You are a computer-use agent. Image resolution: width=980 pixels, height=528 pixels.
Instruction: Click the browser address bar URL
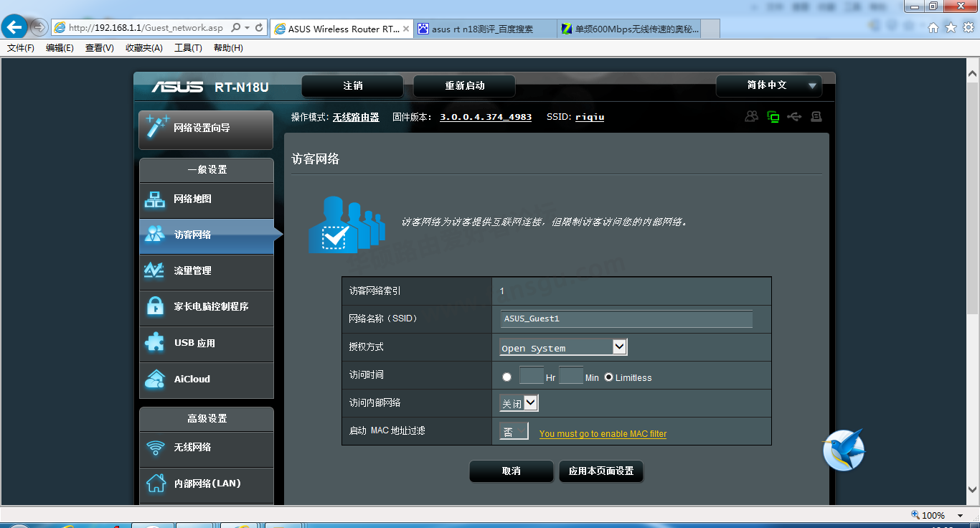pyautogui.click(x=146, y=28)
